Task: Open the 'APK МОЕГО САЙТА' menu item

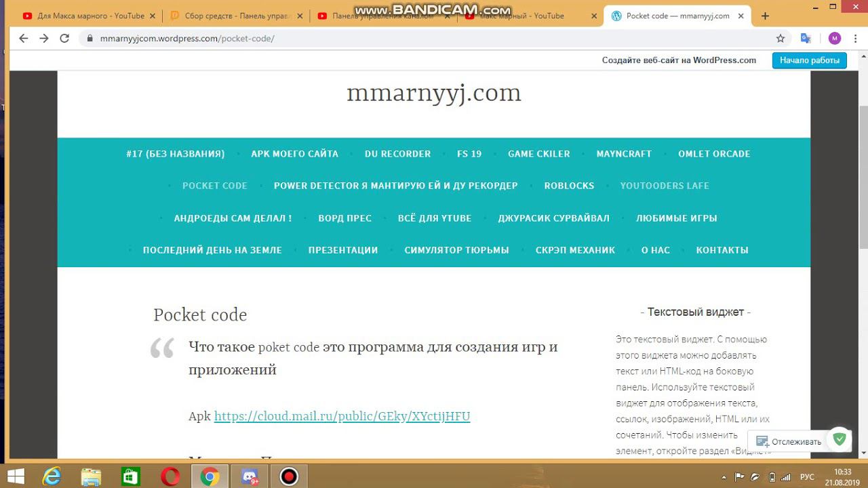Action: (x=294, y=154)
